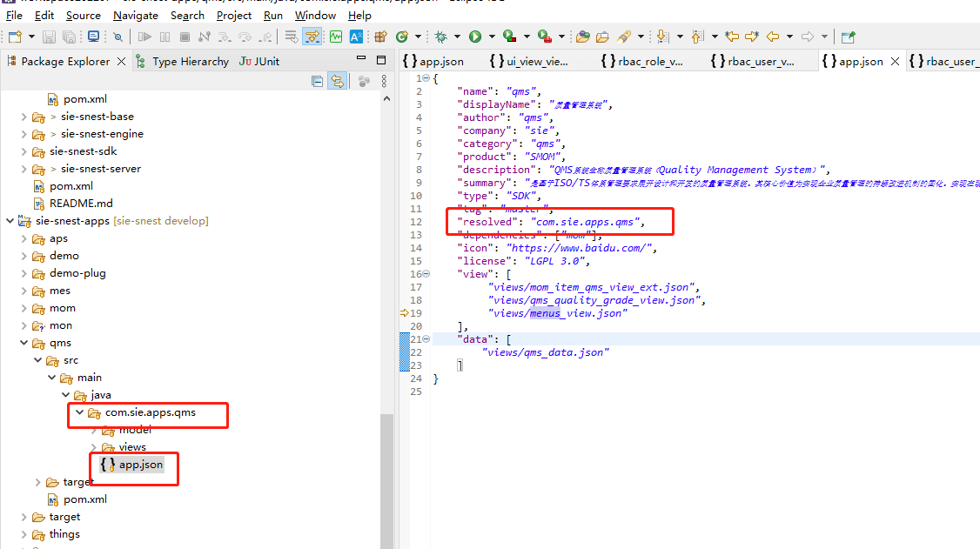Collapse the "view" array fold on line 16
Viewport: 980px width, 549px height.
tap(425, 273)
